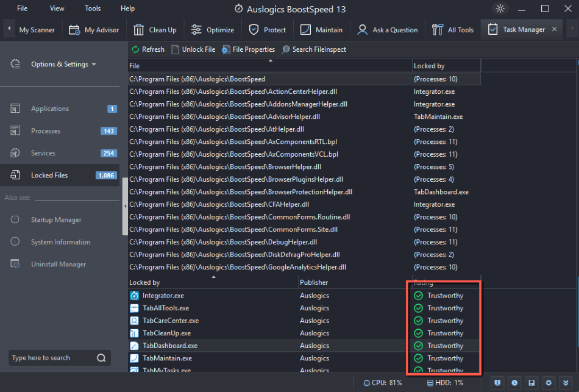
Task: Open System Information link
Action: (60, 242)
